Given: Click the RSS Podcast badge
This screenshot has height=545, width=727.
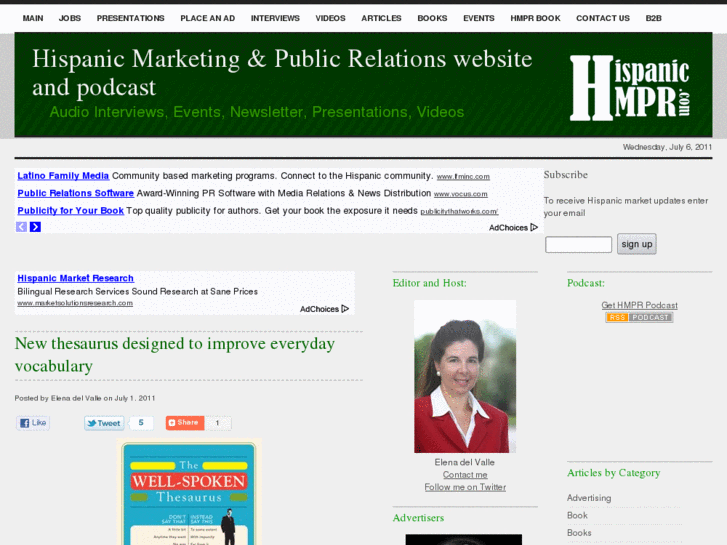Looking at the screenshot, I should 639,317.
